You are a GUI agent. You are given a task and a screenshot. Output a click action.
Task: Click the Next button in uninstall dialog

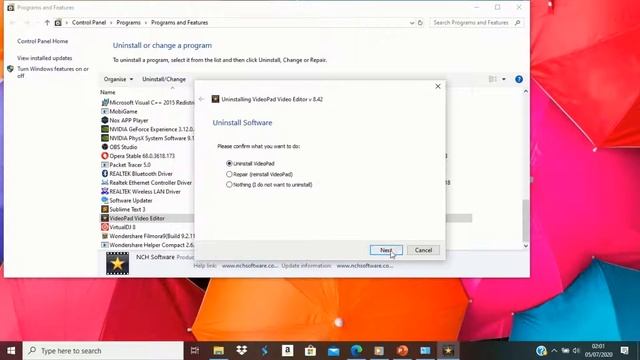click(386, 250)
